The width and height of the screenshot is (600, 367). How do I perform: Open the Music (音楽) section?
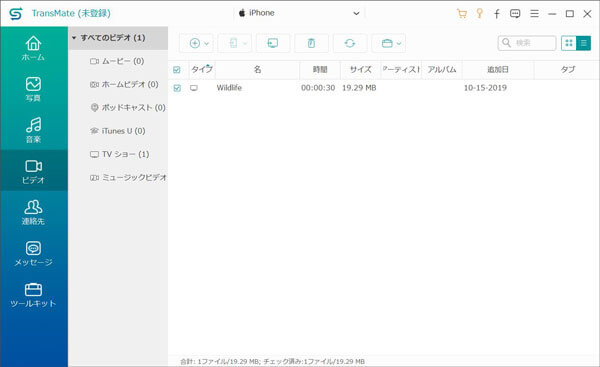tap(34, 130)
